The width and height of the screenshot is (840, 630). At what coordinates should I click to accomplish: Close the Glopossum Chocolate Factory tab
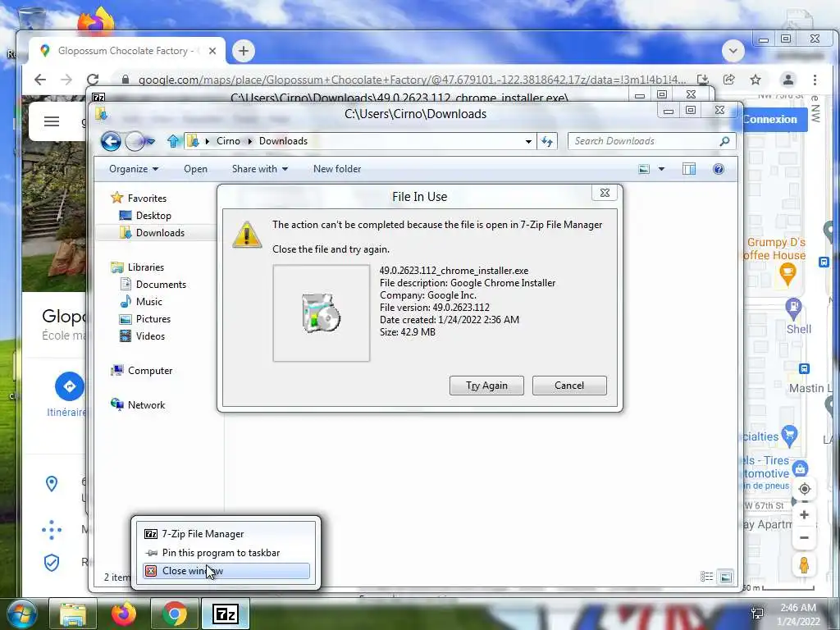coord(212,51)
